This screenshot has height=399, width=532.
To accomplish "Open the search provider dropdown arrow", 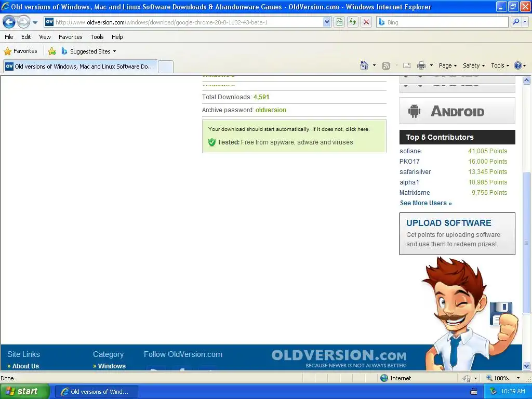I will (x=525, y=22).
